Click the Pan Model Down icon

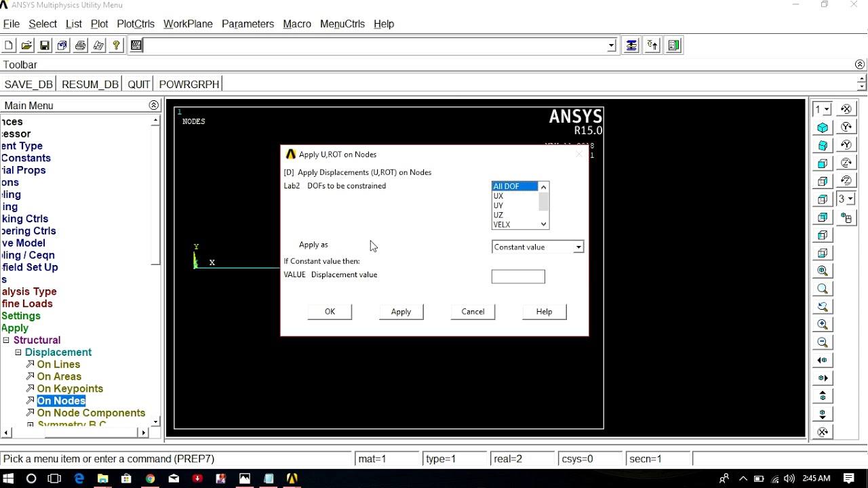823,414
